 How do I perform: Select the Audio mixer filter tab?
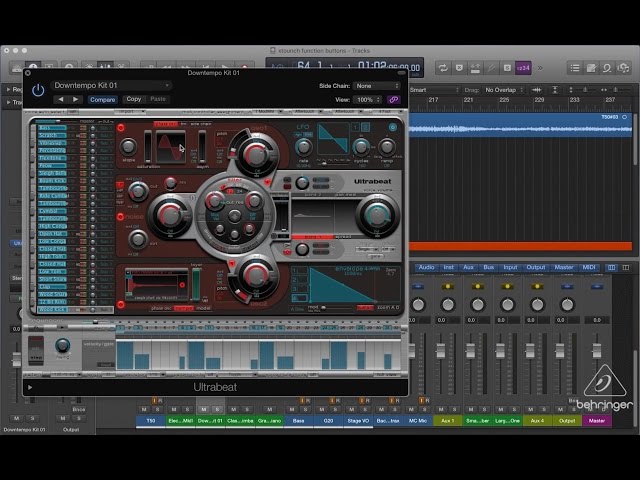click(426, 267)
